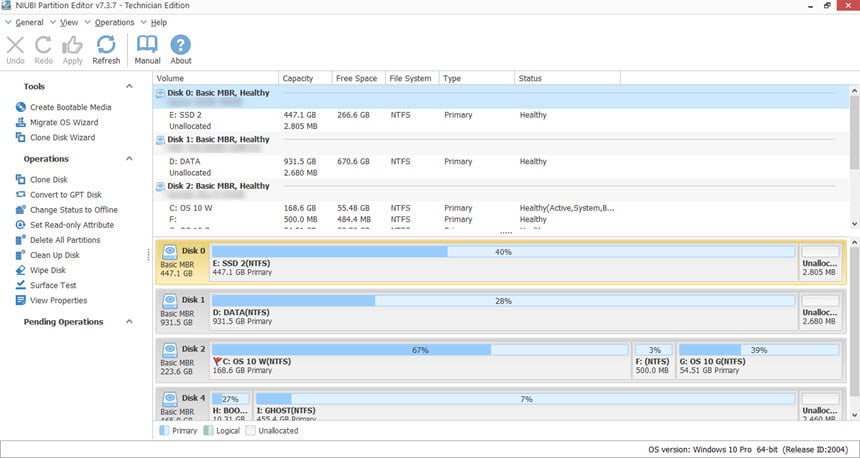
Task: Click the Clean Up Disk icon
Action: point(21,255)
